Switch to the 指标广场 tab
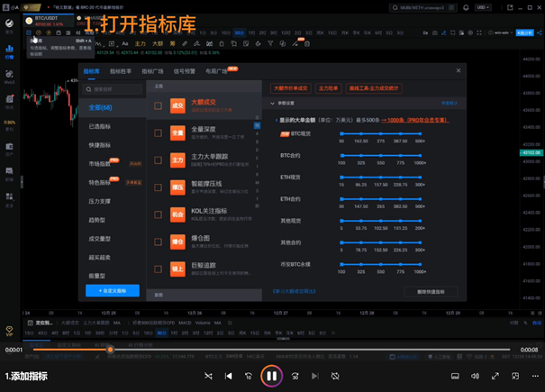 (152, 71)
